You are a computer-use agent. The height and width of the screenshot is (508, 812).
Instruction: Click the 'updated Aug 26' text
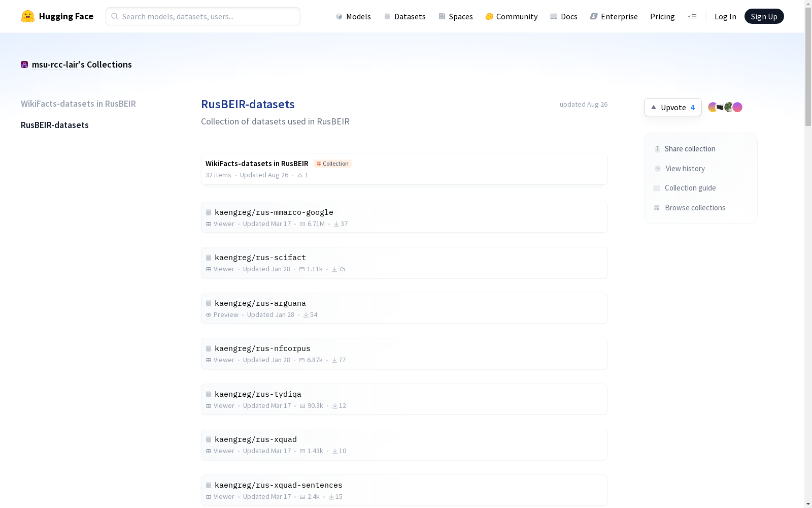coord(584,104)
